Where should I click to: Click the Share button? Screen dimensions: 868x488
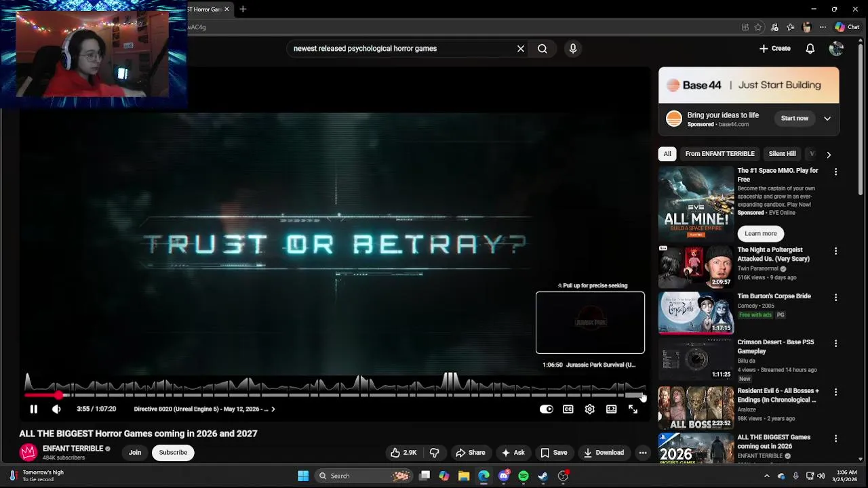click(x=470, y=453)
